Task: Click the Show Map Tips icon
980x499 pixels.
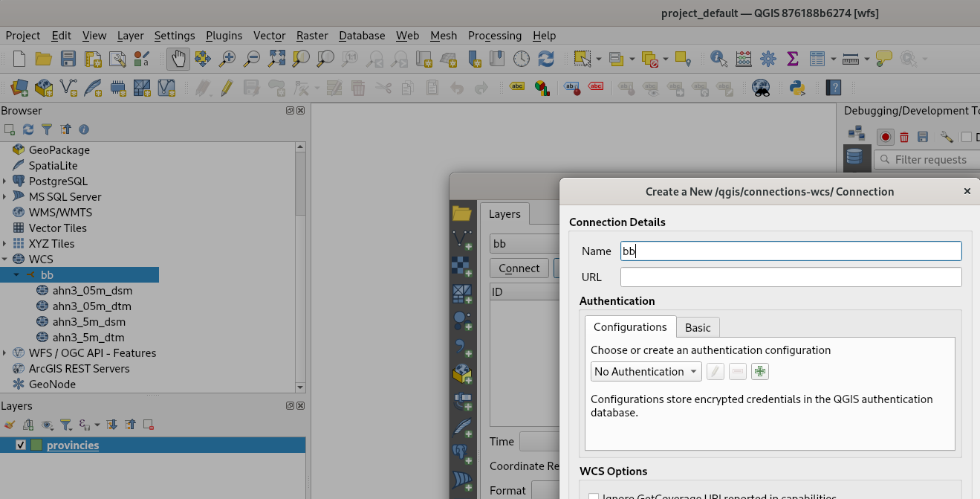Action: tap(884, 59)
